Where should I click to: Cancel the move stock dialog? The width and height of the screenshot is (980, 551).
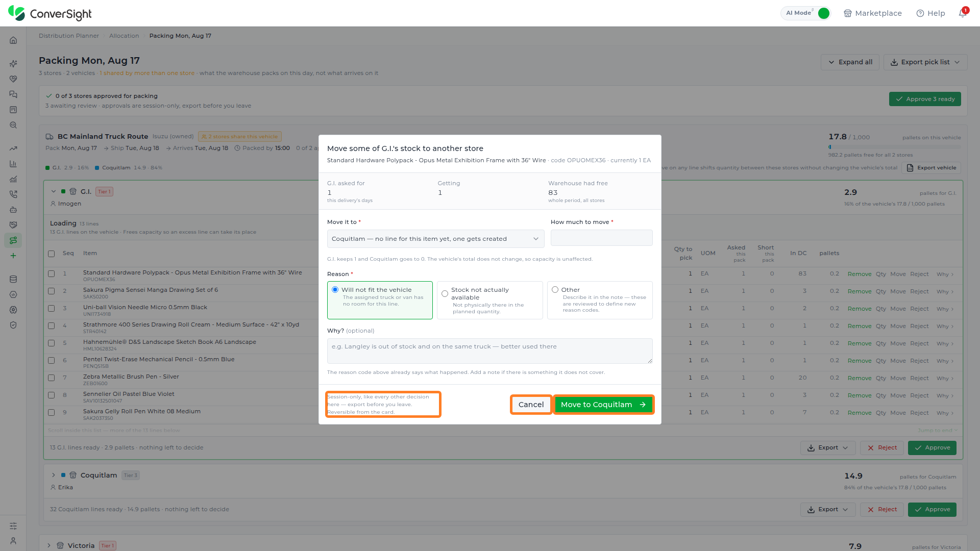(x=531, y=405)
